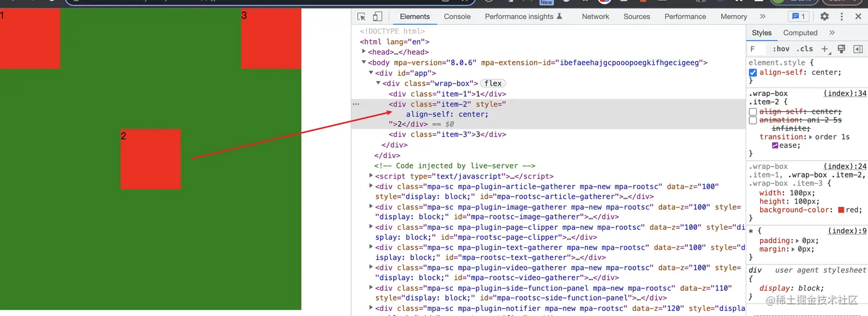Collapse the div id="app" node
868x316 pixels.
coord(371,73)
